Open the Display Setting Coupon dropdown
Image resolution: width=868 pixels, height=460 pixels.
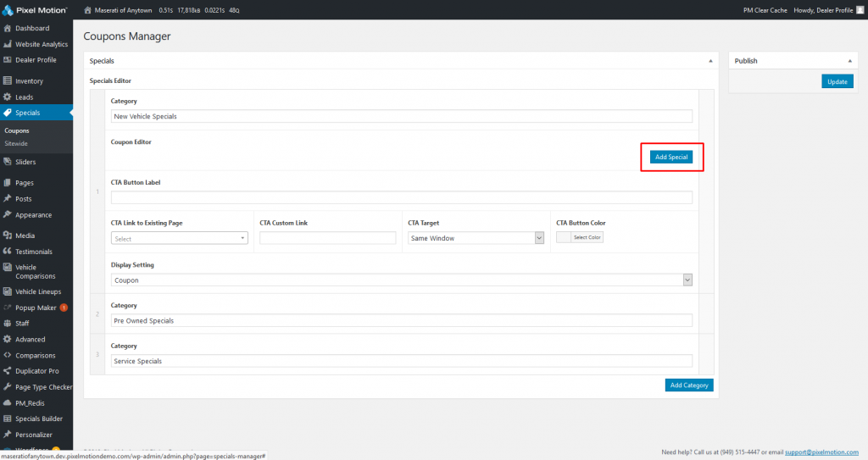(x=402, y=280)
